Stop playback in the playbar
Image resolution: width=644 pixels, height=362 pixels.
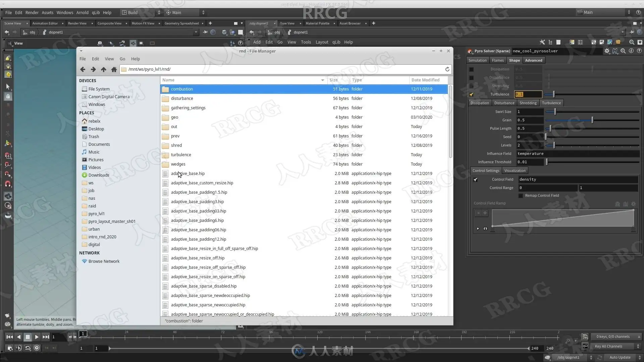pos(28,337)
